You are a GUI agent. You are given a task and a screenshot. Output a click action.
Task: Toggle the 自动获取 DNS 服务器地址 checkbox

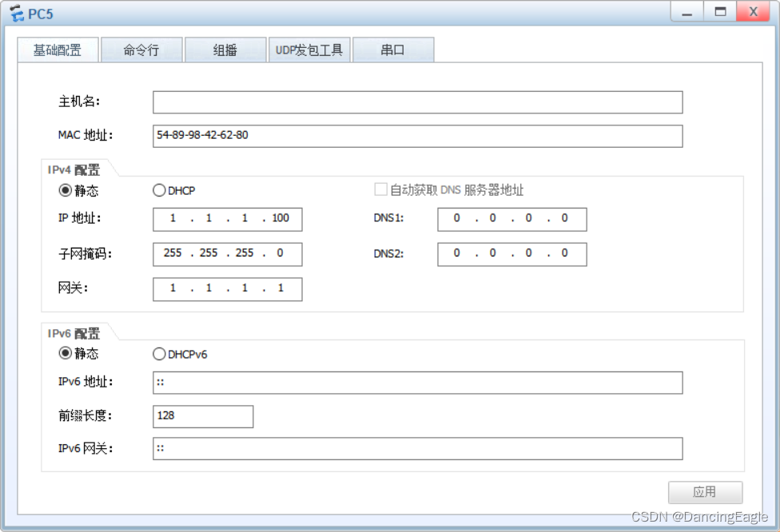[x=380, y=189]
